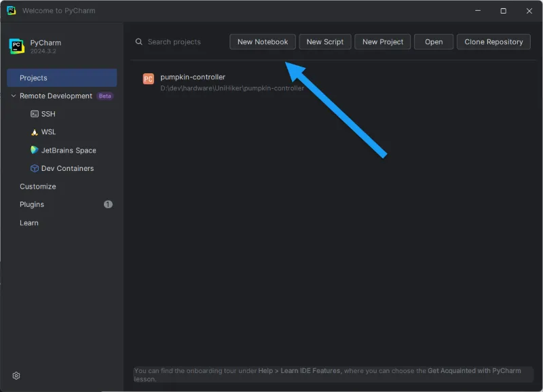Viewport: 543px width, 392px height.
Task: Open the pumpkin-controller project
Action: tap(193, 77)
